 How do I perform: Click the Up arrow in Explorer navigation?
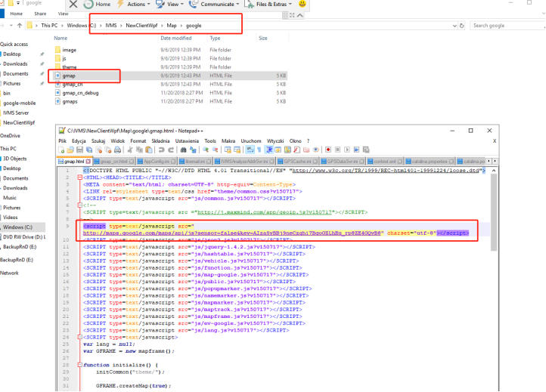(20, 26)
